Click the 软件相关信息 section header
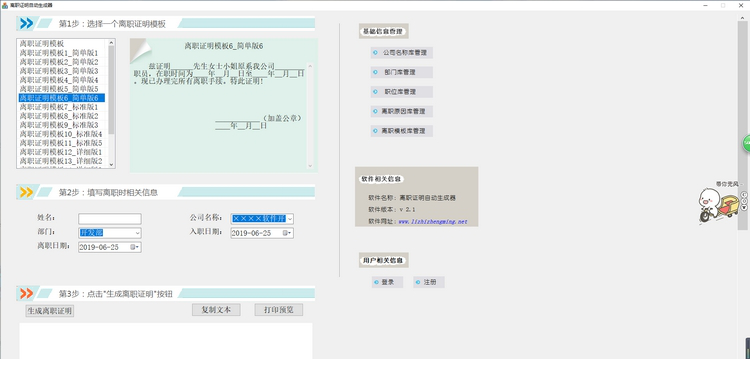Image resolution: width=750 pixels, height=373 pixels. click(382, 179)
